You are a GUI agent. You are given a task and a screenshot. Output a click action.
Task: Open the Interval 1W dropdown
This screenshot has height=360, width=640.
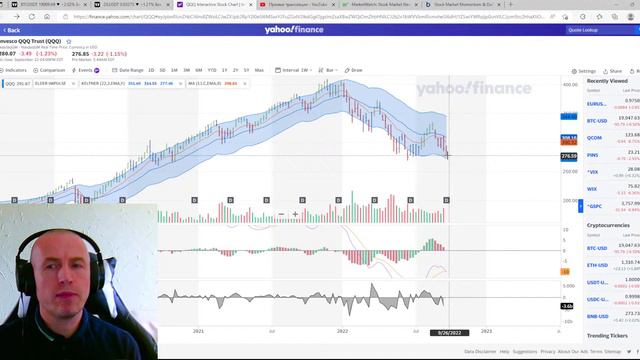(x=293, y=70)
